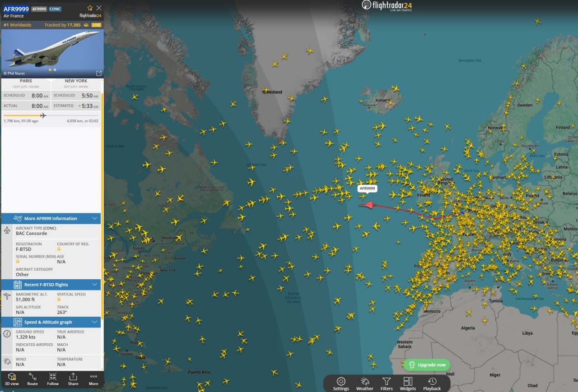Image resolution: width=578 pixels, height=392 pixels.
Task: Click the PARIS origin label
Action: (26, 81)
